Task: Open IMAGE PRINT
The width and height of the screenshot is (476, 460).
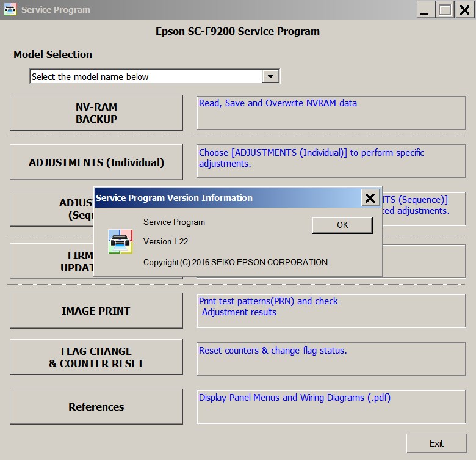Action: click(x=96, y=311)
